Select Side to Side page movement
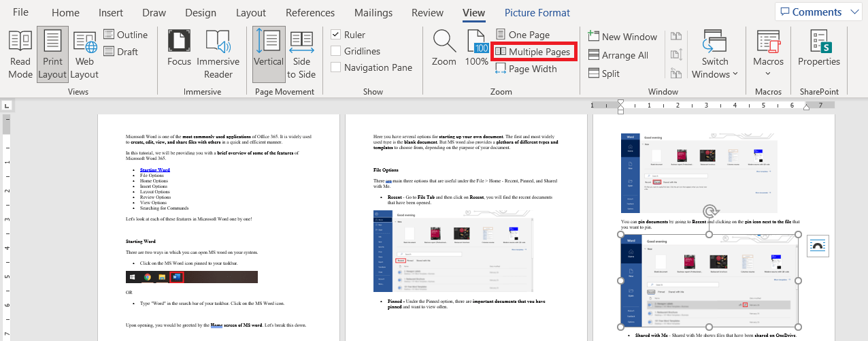The image size is (868, 341). (302, 55)
